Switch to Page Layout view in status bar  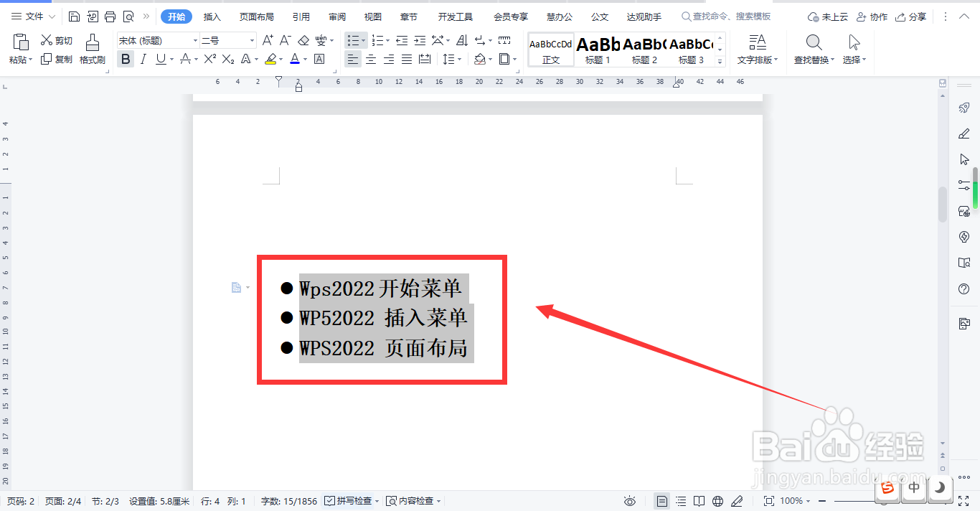pos(662,501)
